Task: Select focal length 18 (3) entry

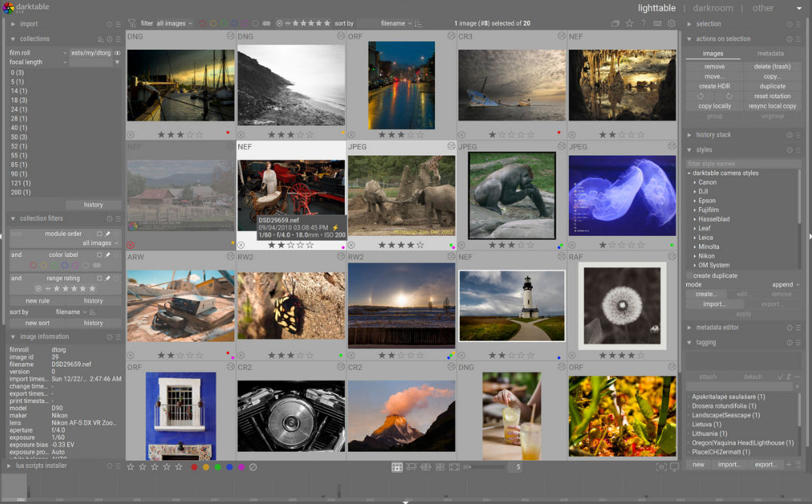Action: pos(19,100)
